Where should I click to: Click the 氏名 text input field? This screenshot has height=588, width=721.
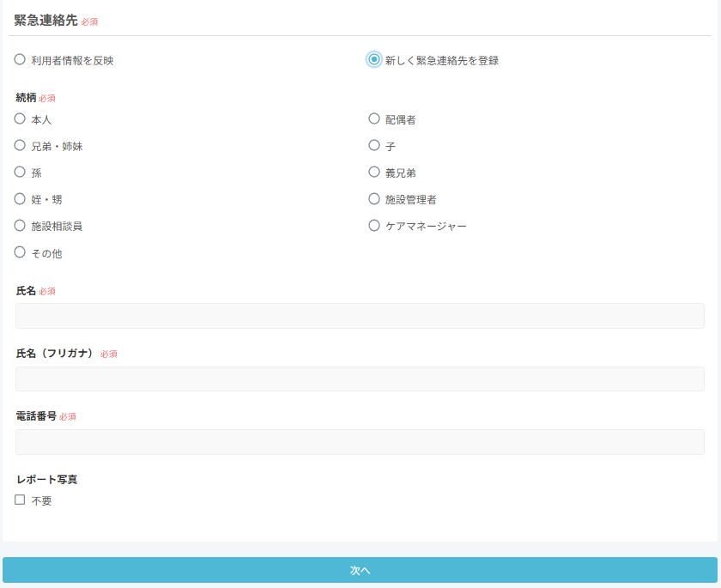360,316
